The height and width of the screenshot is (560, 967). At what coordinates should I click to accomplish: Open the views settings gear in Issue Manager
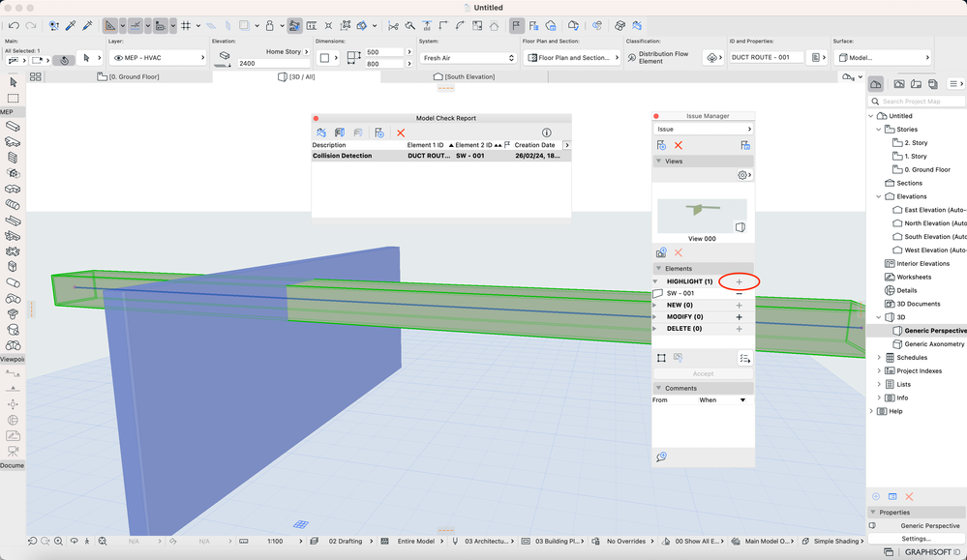742,175
